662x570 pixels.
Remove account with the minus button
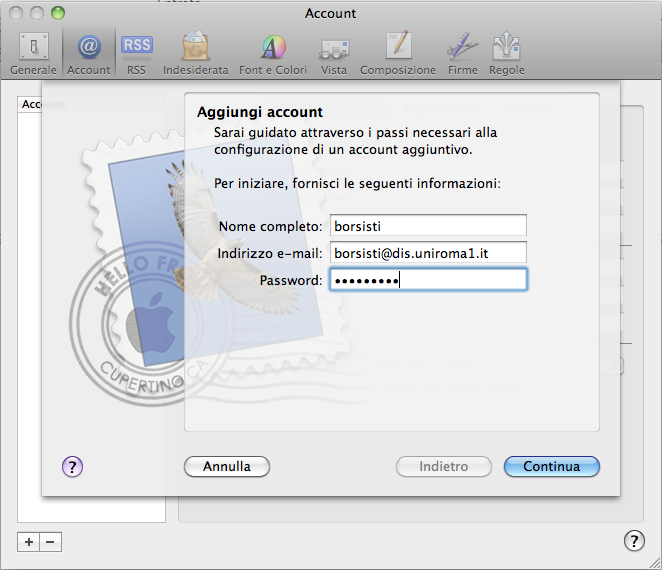pyautogui.click(x=50, y=541)
